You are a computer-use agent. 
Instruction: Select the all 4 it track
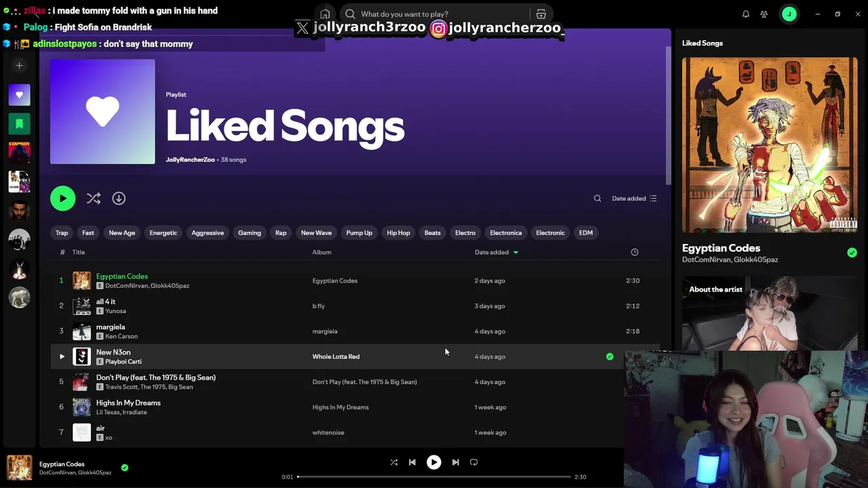click(x=106, y=302)
